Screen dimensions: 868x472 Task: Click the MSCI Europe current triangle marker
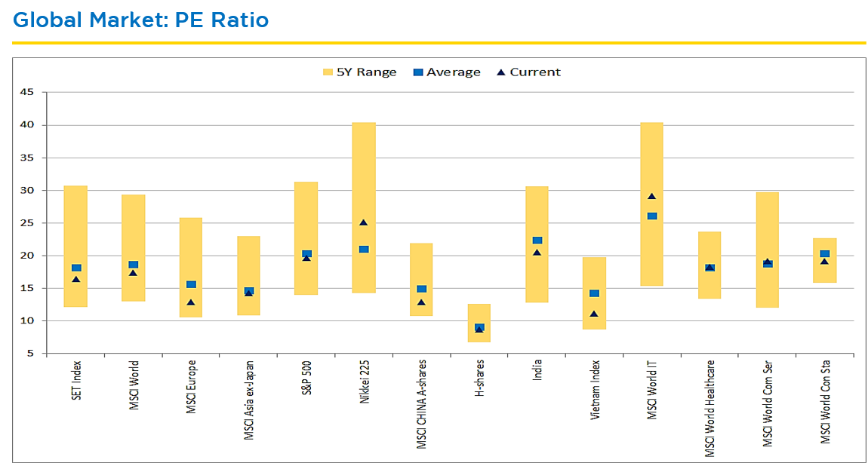click(191, 302)
